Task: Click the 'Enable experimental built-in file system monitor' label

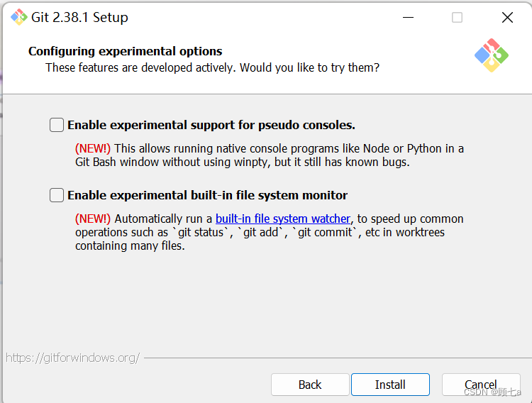Action: click(x=207, y=195)
